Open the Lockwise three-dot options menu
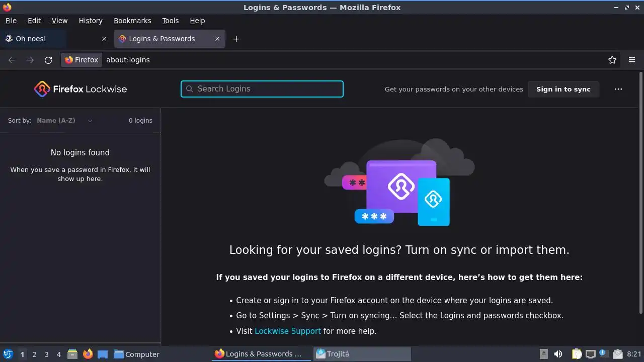This screenshot has width=644, height=362. click(x=618, y=89)
